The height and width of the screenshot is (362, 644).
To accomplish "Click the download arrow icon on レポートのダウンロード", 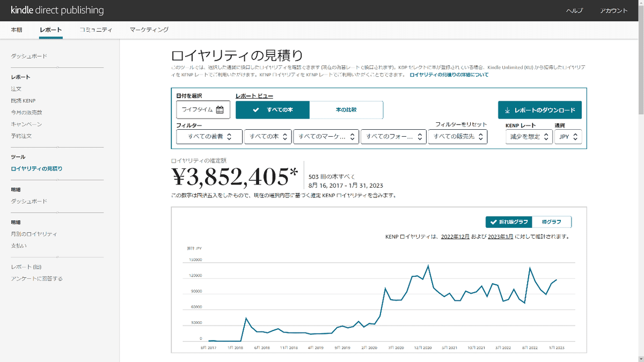I will (508, 110).
